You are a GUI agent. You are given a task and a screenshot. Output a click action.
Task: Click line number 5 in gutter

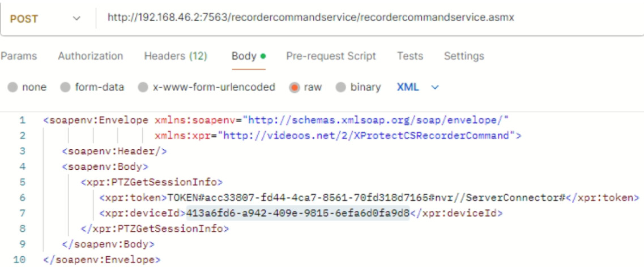click(22, 182)
